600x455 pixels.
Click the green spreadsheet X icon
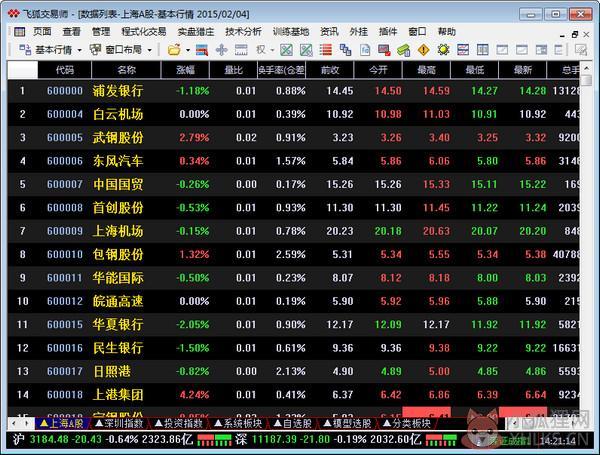click(287, 50)
